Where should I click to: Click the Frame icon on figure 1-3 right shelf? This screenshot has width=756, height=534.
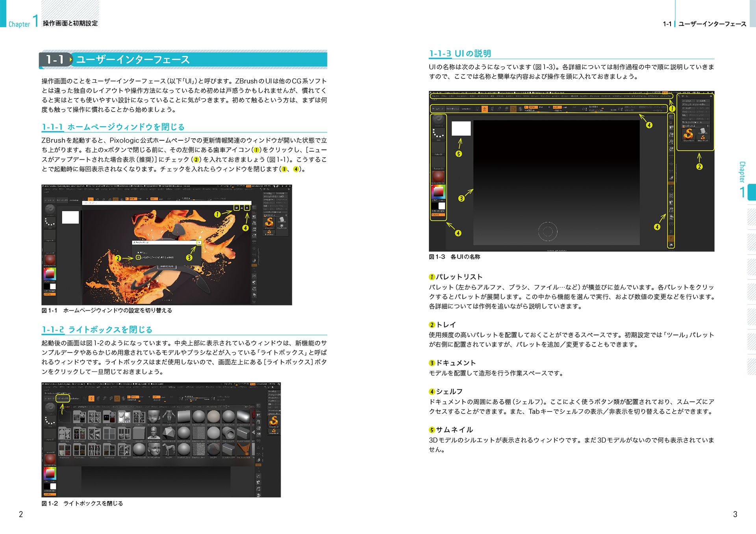(671, 195)
